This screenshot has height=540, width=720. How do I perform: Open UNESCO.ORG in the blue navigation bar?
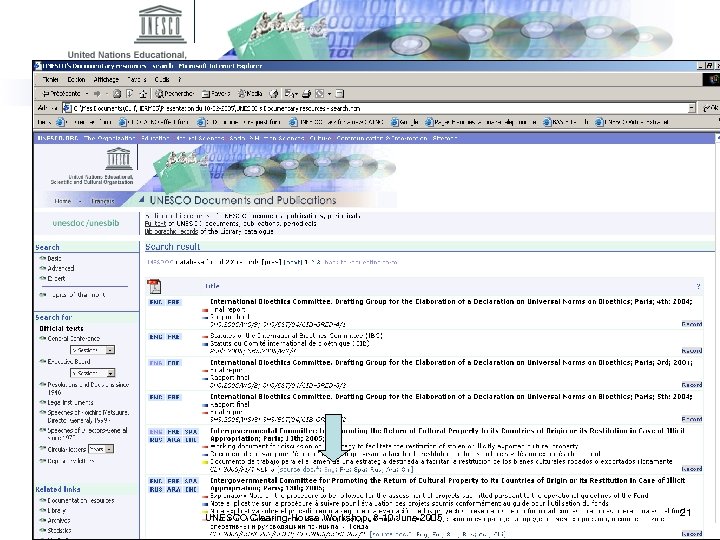click(58, 138)
